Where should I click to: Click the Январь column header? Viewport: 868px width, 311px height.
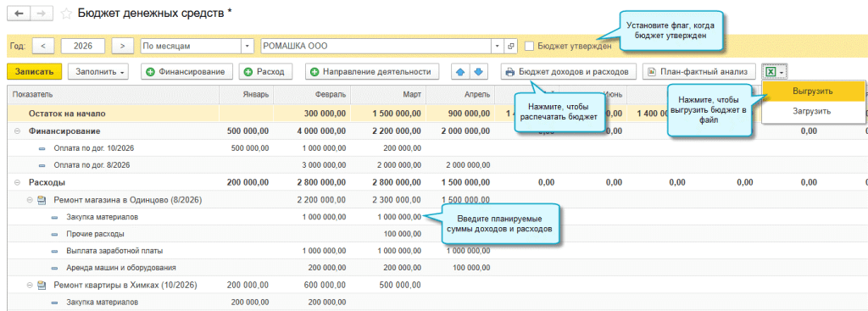point(247,95)
